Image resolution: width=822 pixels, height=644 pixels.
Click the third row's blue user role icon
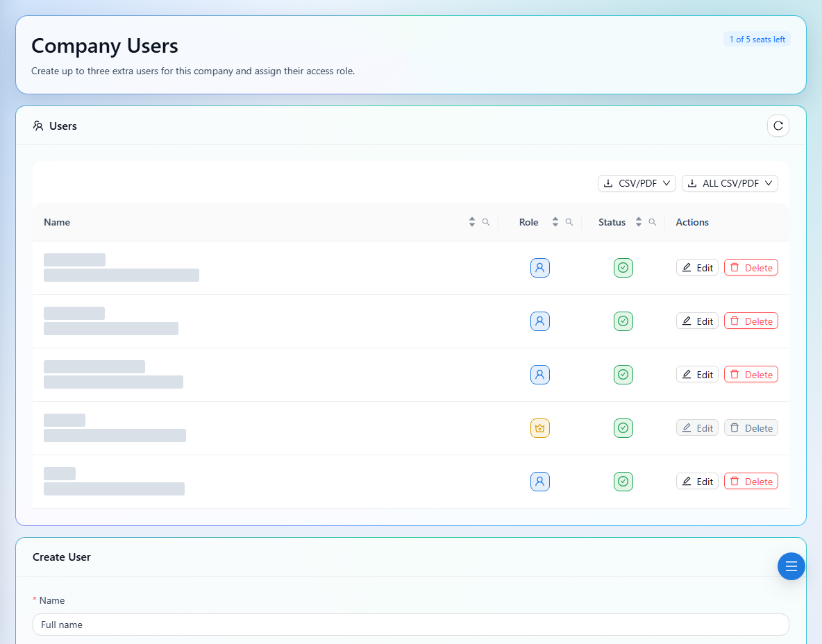click(540, 375)
